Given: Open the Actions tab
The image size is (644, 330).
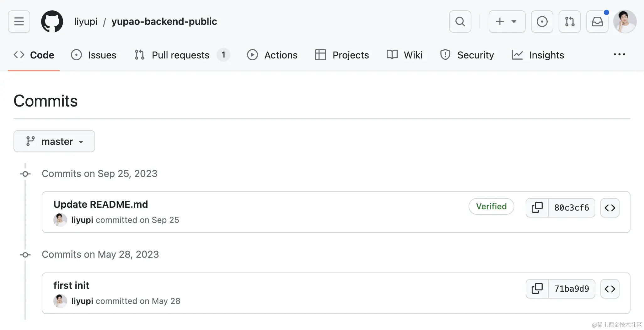Looking at the screenshot, I should 272,55.
